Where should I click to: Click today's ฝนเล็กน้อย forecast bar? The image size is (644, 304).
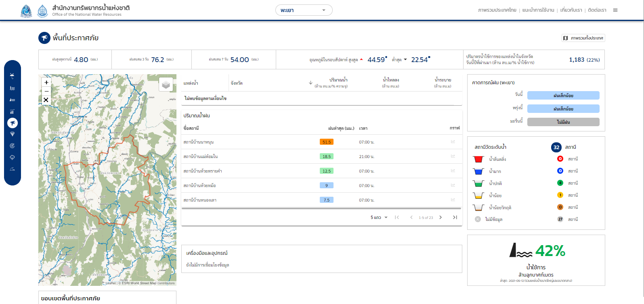tap(563, 96)
